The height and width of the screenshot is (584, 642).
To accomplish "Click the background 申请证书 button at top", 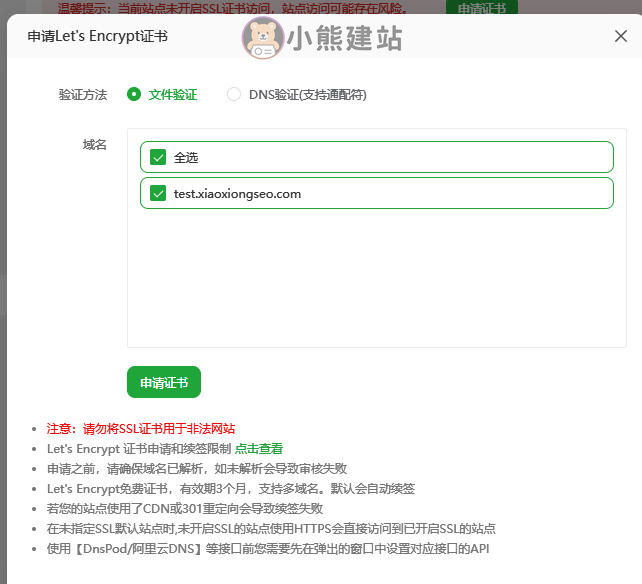I will pos(482,8).
